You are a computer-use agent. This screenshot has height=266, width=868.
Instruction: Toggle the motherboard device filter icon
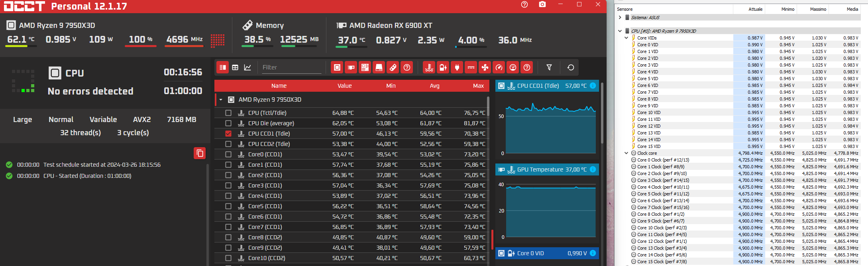365,67
